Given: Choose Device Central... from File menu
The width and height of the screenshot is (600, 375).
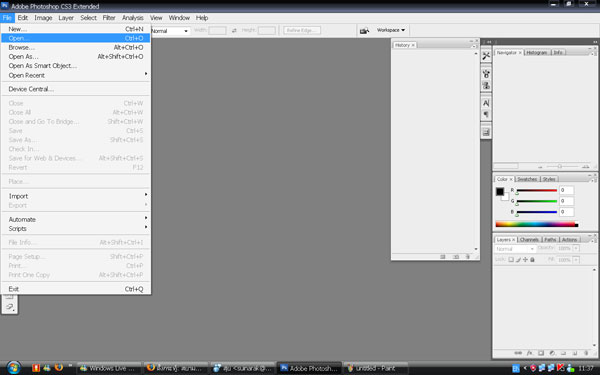Looking at the screenshot, I should click(75, 89).
